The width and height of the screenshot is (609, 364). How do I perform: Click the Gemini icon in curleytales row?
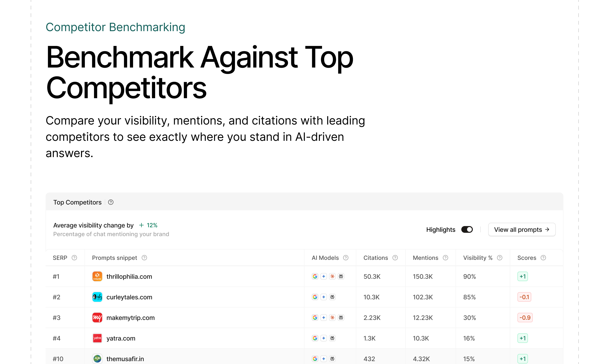[x=324, y=297]
